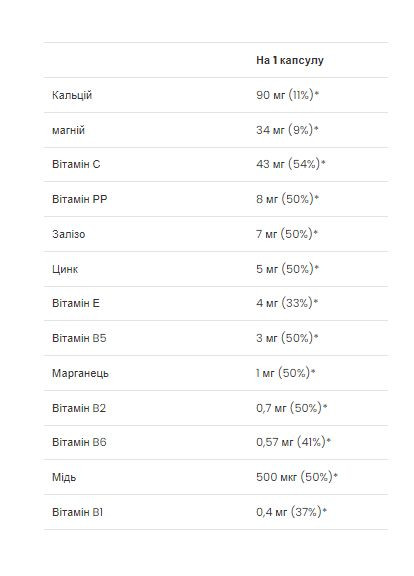Select the Кальцій row label
The width and height of the screenshot is (414, 576).
pyautogui.click(x=72, y=95)
